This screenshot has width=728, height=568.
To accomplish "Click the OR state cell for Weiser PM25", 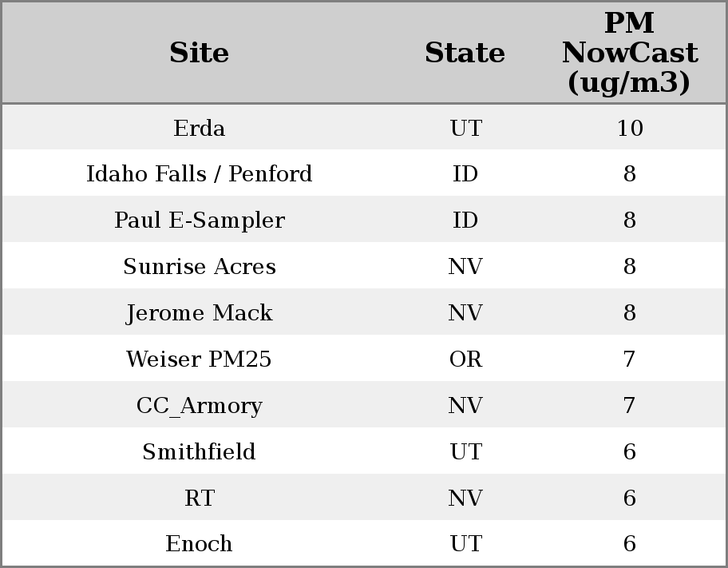I will click(x=465, y=359).
